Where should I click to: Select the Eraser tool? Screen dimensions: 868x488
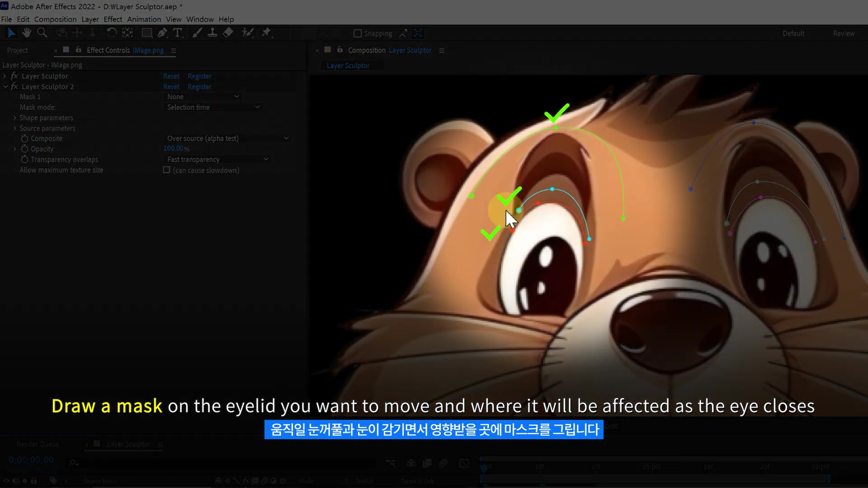click(228, 33)
